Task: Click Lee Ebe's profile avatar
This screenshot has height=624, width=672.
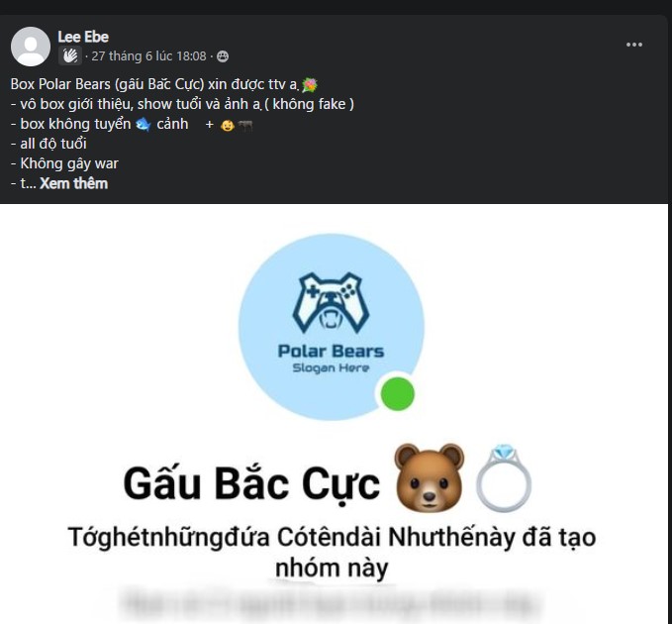Action: click(x=31, y=47)
